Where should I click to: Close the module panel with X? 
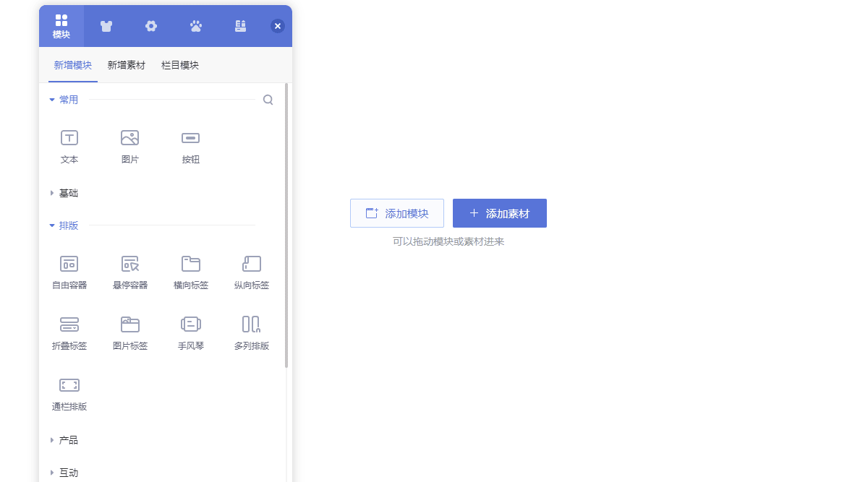278,26
